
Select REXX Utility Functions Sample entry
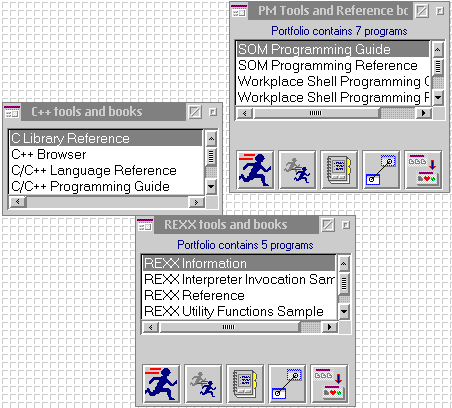(x=234, y=311)
